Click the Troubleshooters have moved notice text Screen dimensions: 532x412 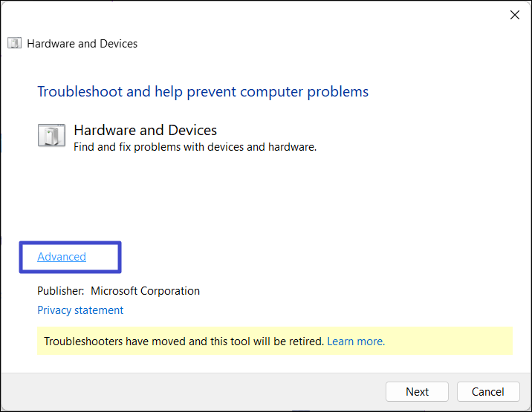(184, 341)
